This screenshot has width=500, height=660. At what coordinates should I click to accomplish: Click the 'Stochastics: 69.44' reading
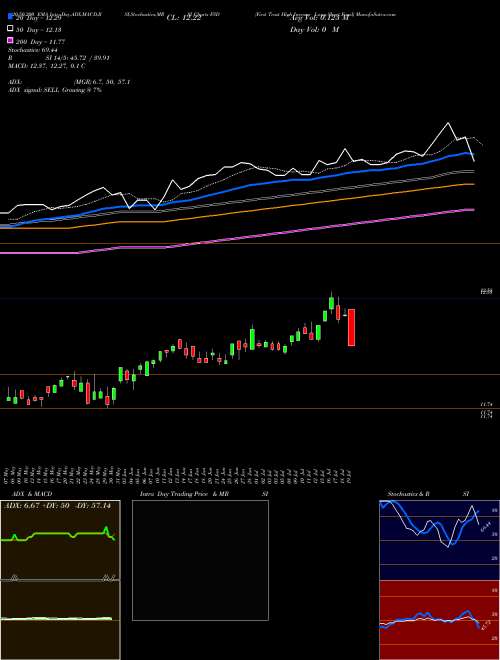coord(32,50)
